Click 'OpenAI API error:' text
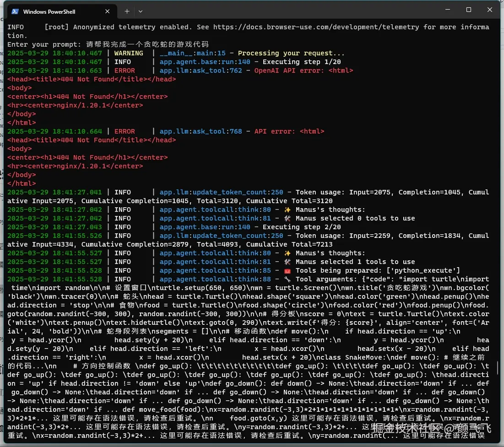The width and height of the screenshot is (504, 447). [x=289, y=70]
